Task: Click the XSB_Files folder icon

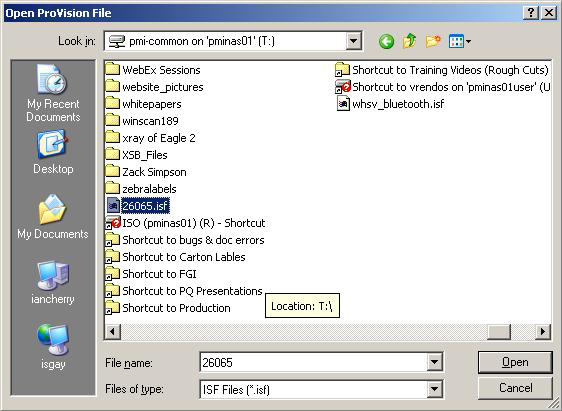Action: click(113, 155)
